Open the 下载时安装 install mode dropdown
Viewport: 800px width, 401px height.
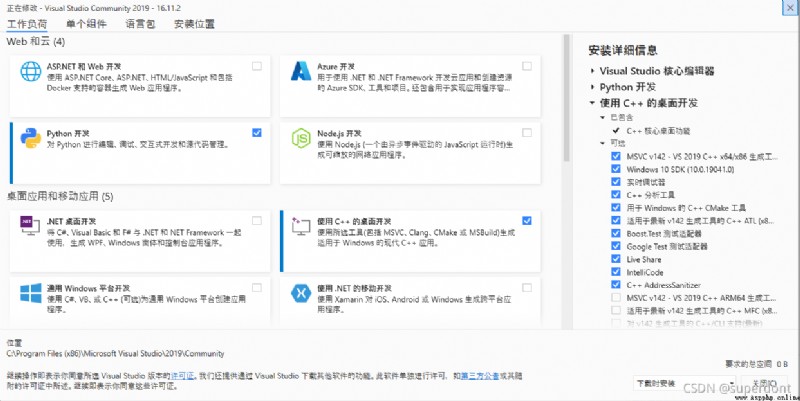(685, 383)
